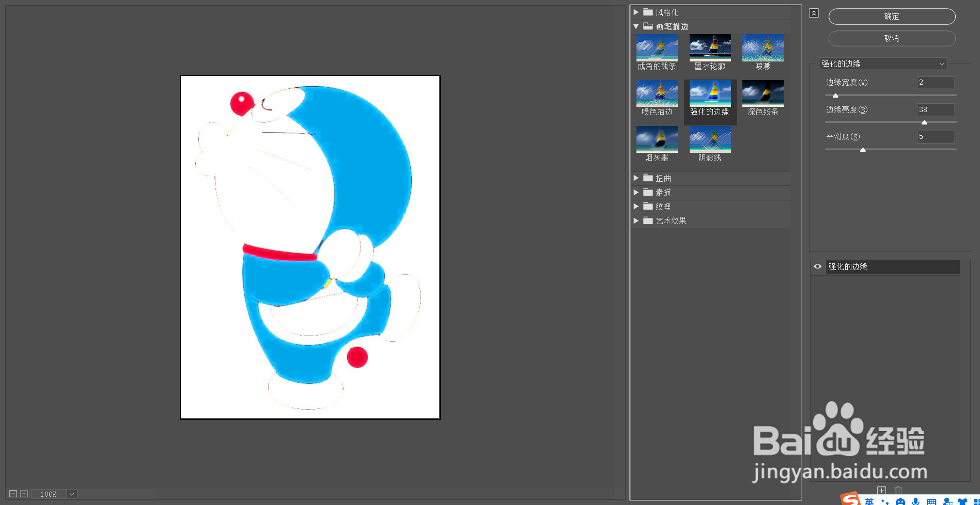Adjust the 边缘宽度 slider handle
Viewport: 980px width, 505px height.
835,96
